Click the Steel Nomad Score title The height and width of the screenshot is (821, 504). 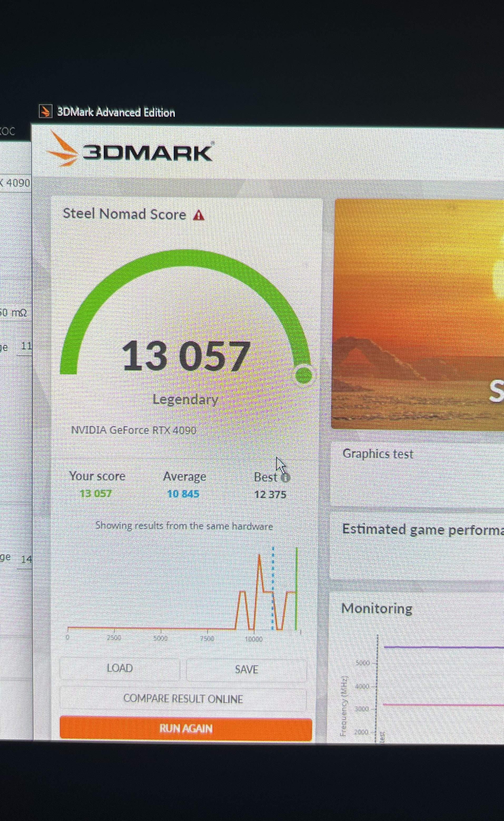pos(124,214)
